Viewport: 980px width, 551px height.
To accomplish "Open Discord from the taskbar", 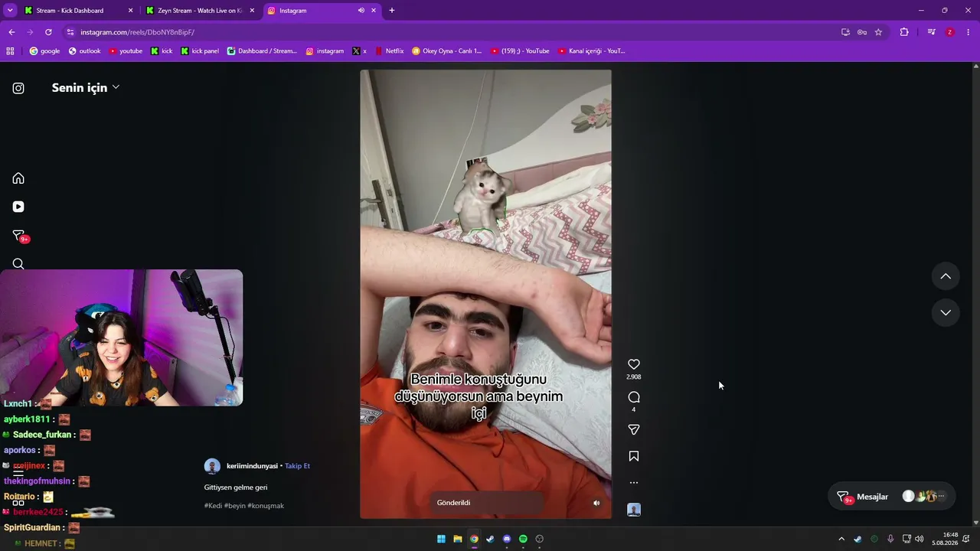I will click(x=507, y=539).
